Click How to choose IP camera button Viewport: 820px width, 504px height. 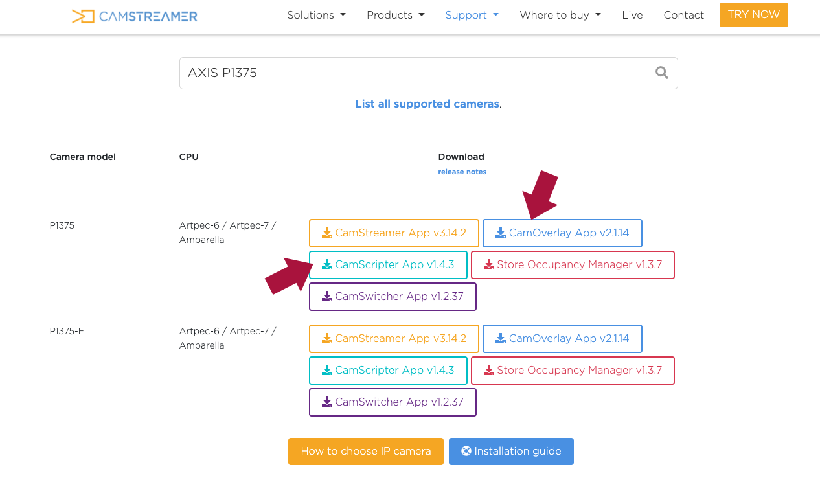[x=366, y=452]
